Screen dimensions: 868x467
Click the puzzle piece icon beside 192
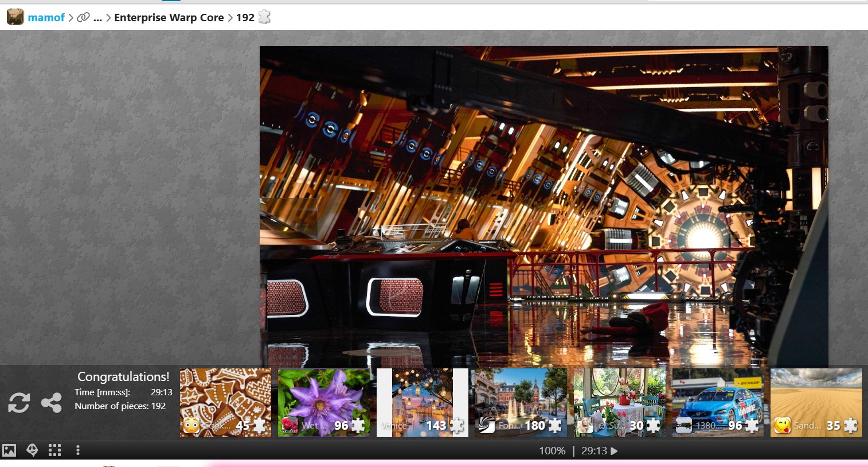click(x=264, y=17)
